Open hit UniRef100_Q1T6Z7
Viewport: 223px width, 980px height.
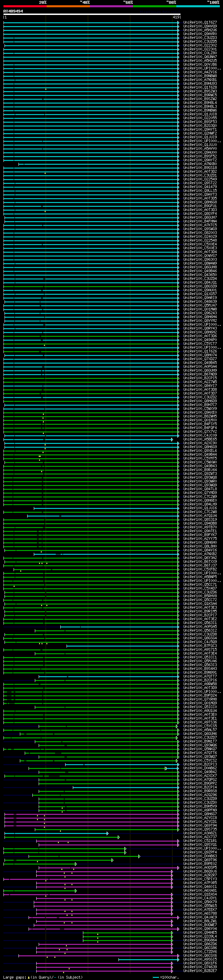pyautogui.click(x=200, y=23)
